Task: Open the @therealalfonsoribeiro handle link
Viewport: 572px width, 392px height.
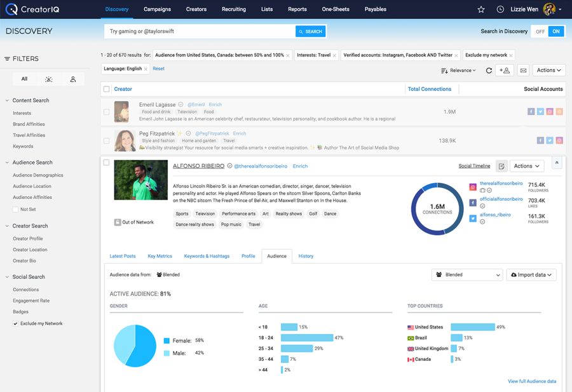Action: click(x=261, y=166)
